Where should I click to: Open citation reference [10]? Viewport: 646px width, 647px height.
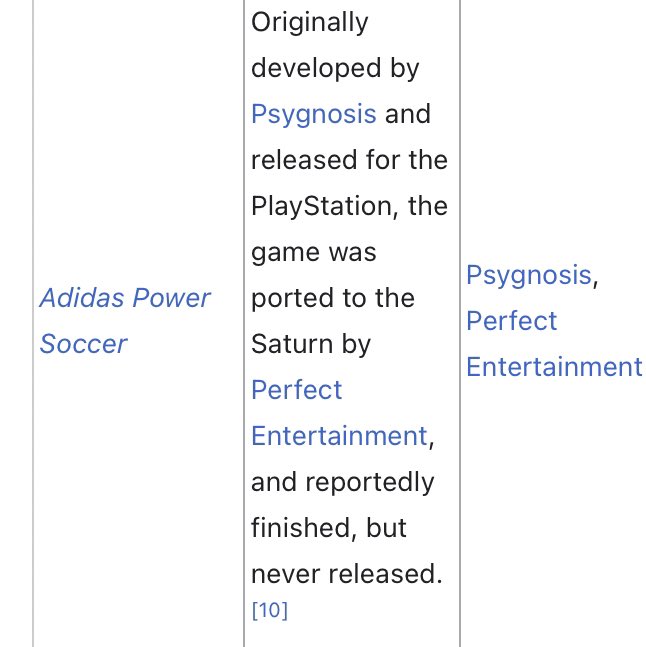tap(269, 610)
